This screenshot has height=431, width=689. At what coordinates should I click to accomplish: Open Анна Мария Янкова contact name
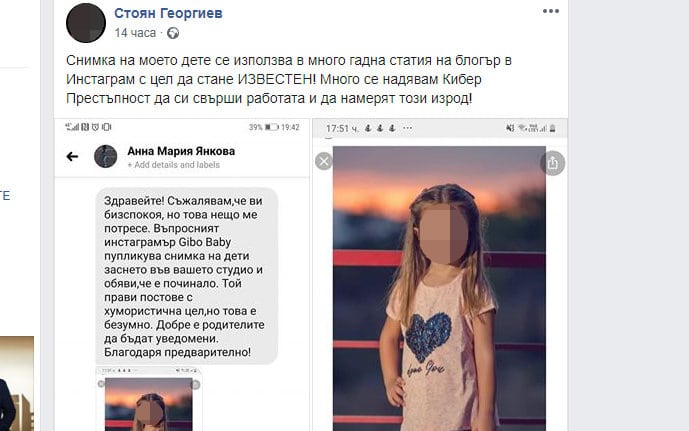click(181, 151)
